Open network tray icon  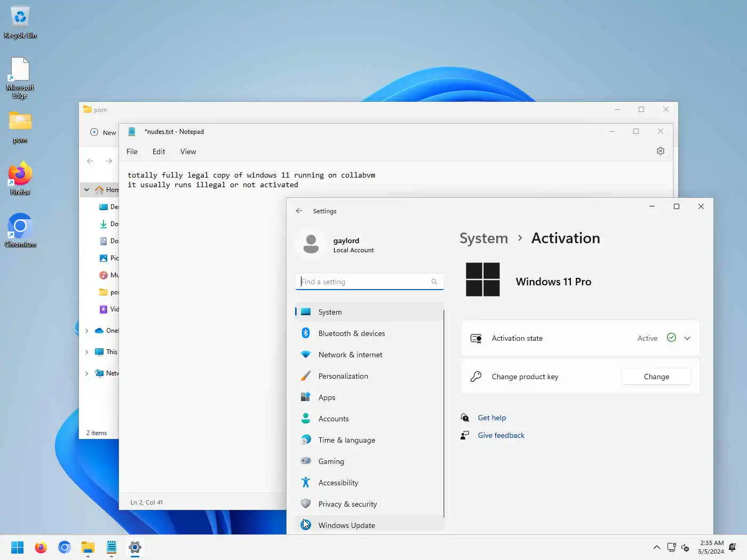[x=672, y=547]
